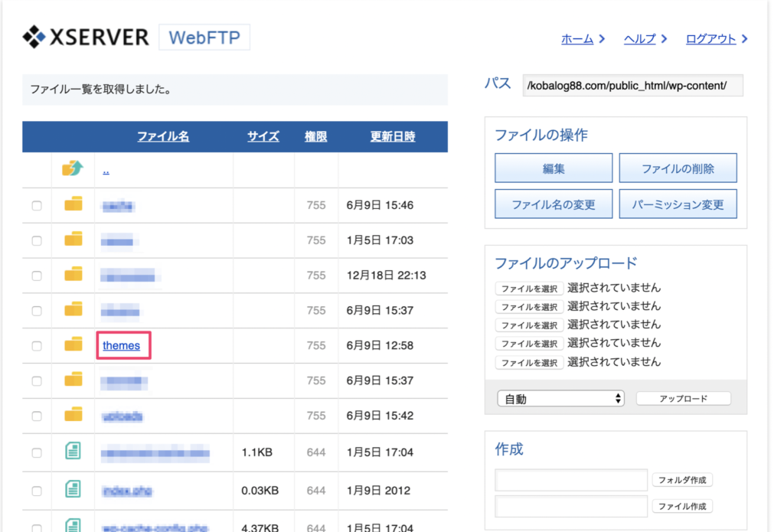Click folder icon in 6月9日 15:42 row
This screenshot has width=784, height=532.
pyautogui.click(x=73, y=414)
